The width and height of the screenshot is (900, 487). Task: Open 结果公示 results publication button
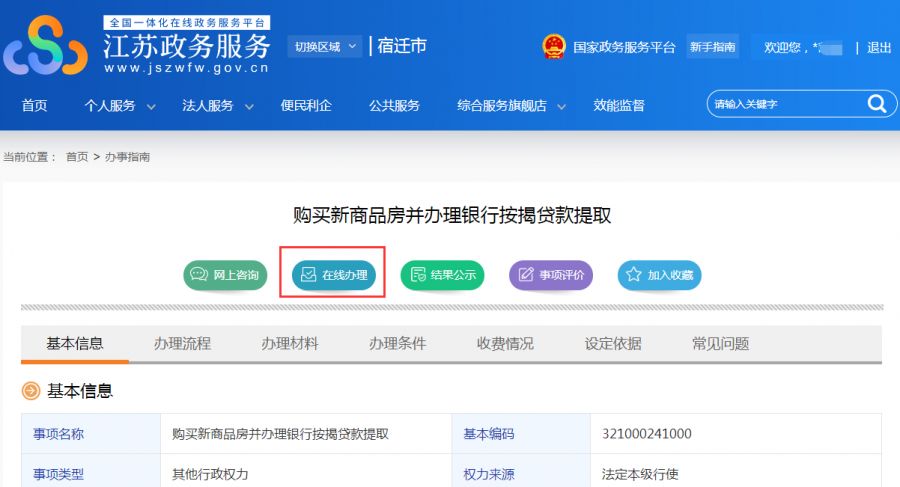[442, 275]
